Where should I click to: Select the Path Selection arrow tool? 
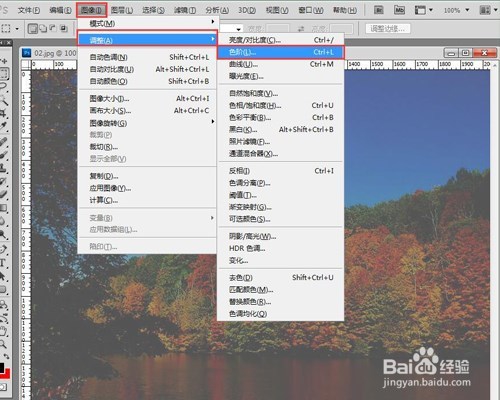pos(3,276)
